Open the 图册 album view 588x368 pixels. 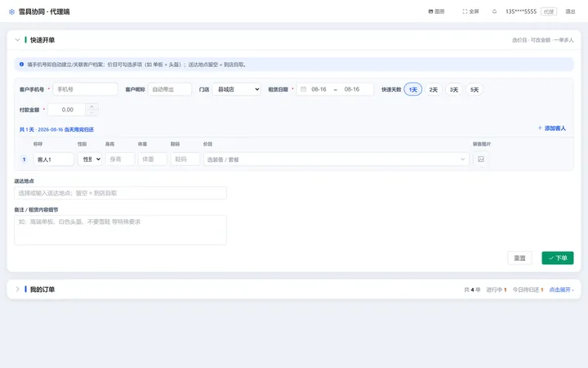[436, 11]
